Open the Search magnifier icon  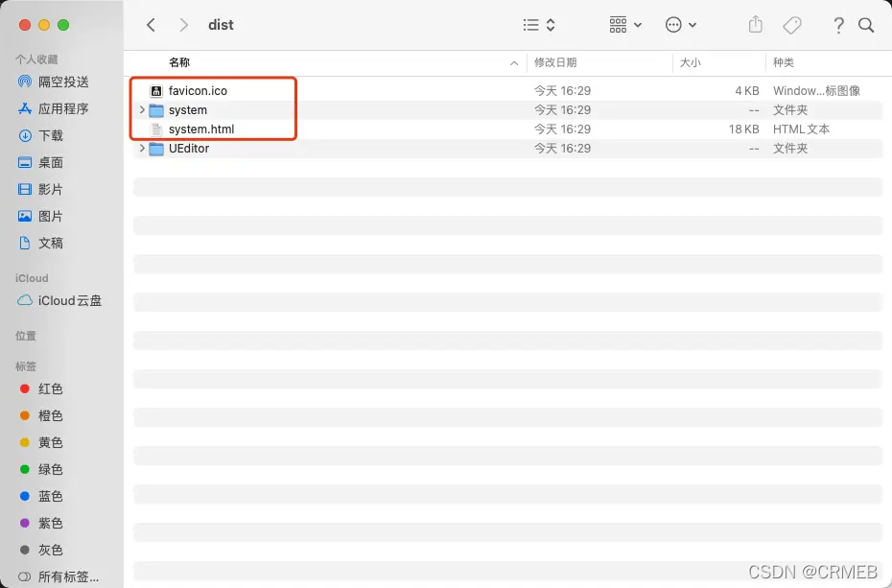(866, 25)
